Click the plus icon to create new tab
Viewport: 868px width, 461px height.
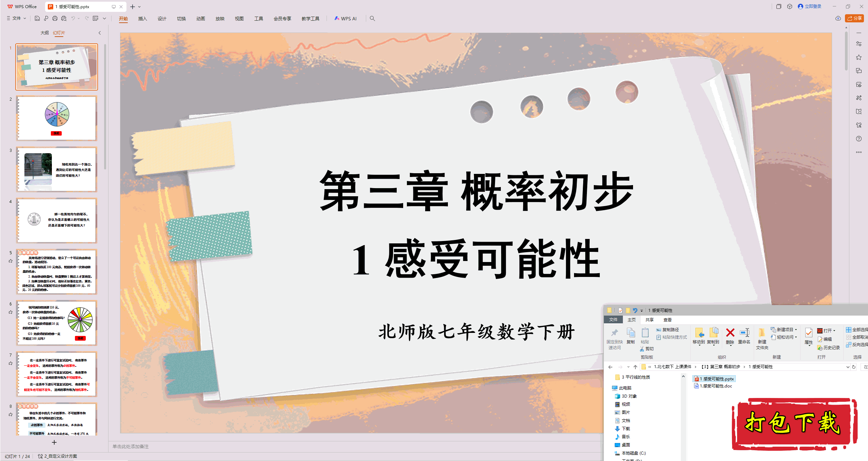(x=133, y=7)
